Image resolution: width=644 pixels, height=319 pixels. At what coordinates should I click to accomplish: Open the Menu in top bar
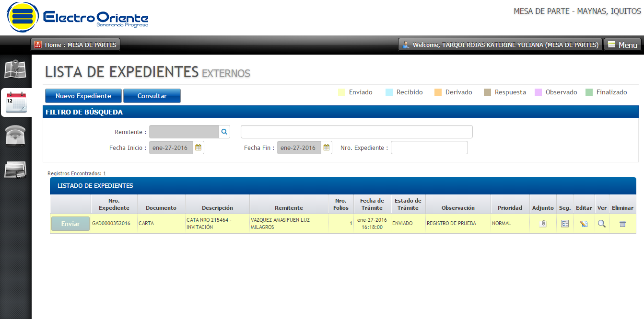[x=622, y=45]
